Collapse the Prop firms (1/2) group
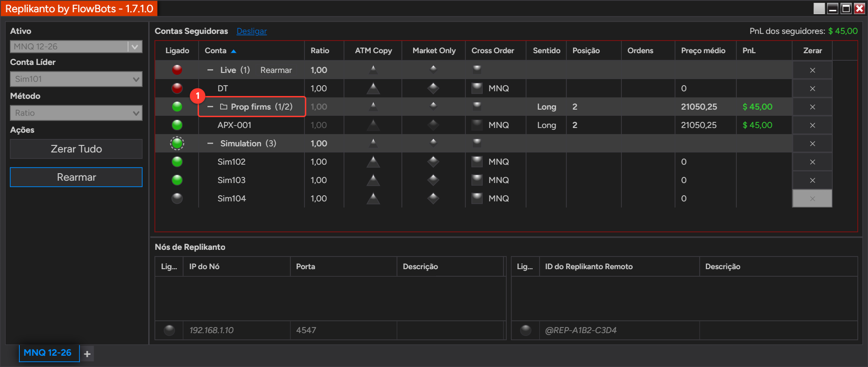 pos(210,107)
